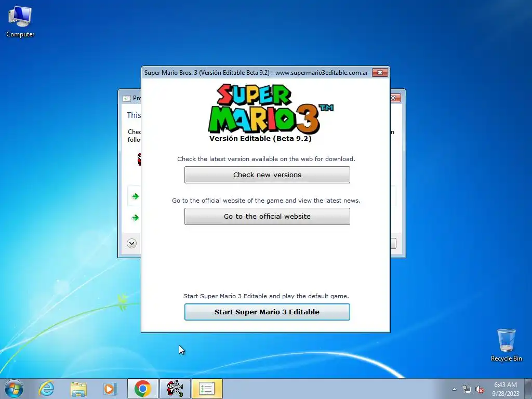Open the clock showing 6:43 AM

(x=506, y=389)
